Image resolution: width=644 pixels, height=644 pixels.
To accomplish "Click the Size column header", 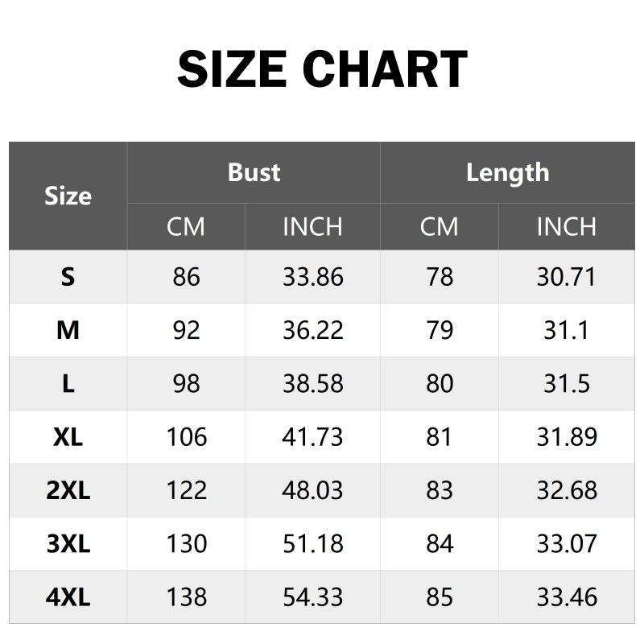I will click(x=68, y=196).
